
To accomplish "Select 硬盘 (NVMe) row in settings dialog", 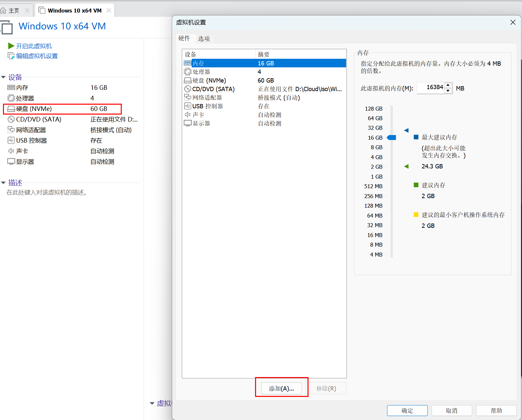I will [x=264, y=80].
